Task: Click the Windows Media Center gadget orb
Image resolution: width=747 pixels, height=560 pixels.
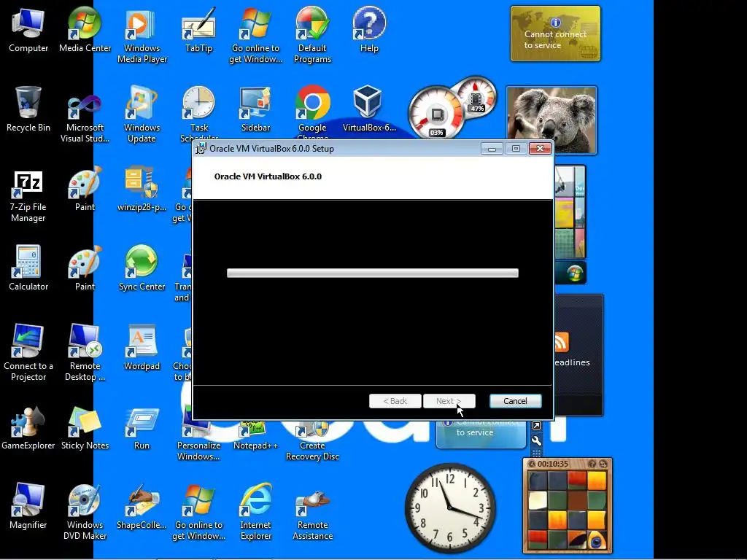Action: point(575,273)
